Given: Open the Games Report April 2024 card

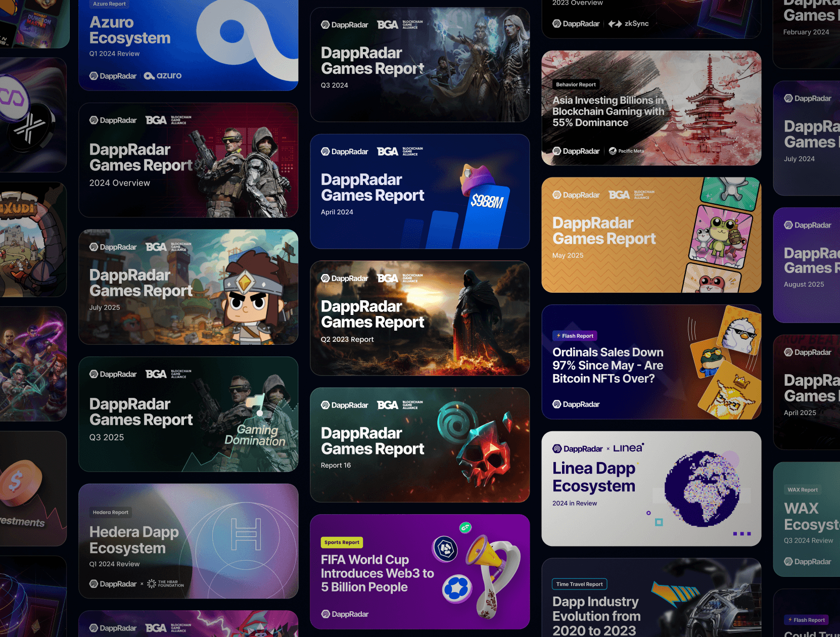Looking at the screenshot, I should pos(419,191).
